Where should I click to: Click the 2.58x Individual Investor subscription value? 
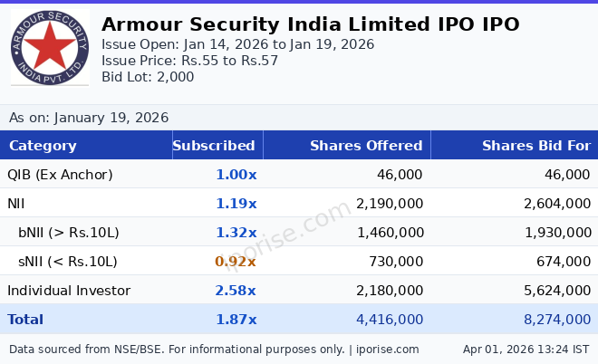(236, 291)
